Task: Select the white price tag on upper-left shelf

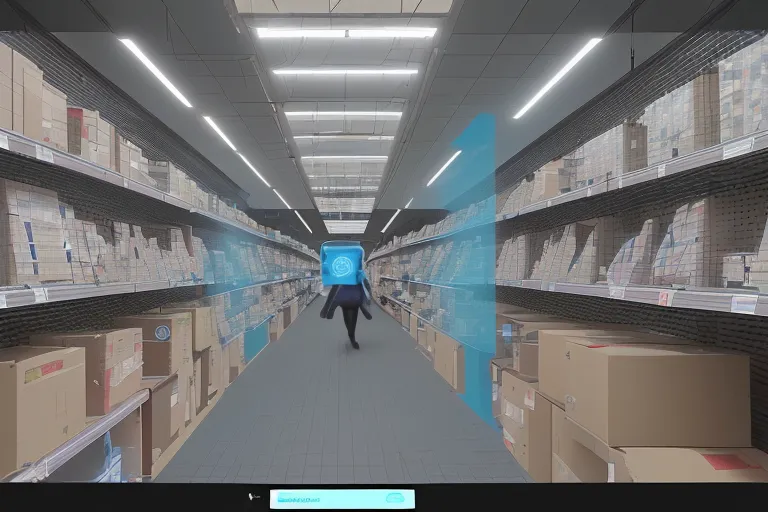Action: pyautogui.click(x=44, y=153)
